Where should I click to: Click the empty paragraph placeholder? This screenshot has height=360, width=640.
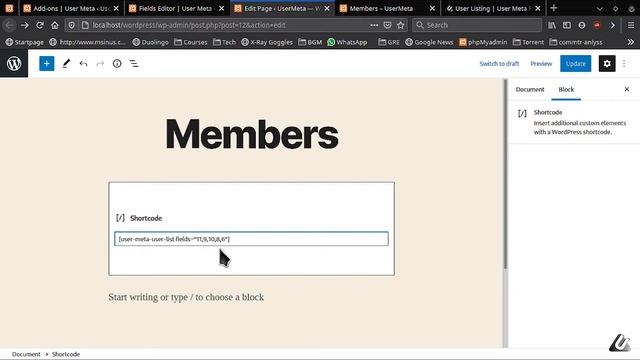click(x=186, y=297)
